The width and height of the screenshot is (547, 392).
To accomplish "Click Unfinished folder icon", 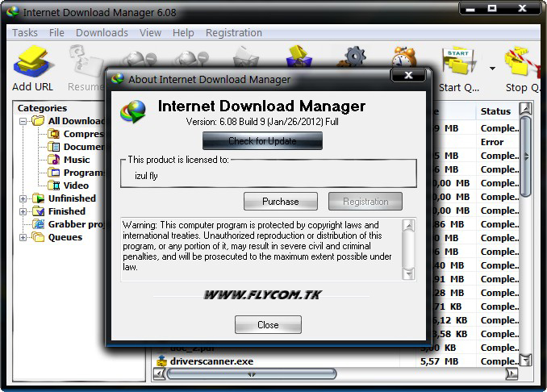I will click(x=39, y=198).
